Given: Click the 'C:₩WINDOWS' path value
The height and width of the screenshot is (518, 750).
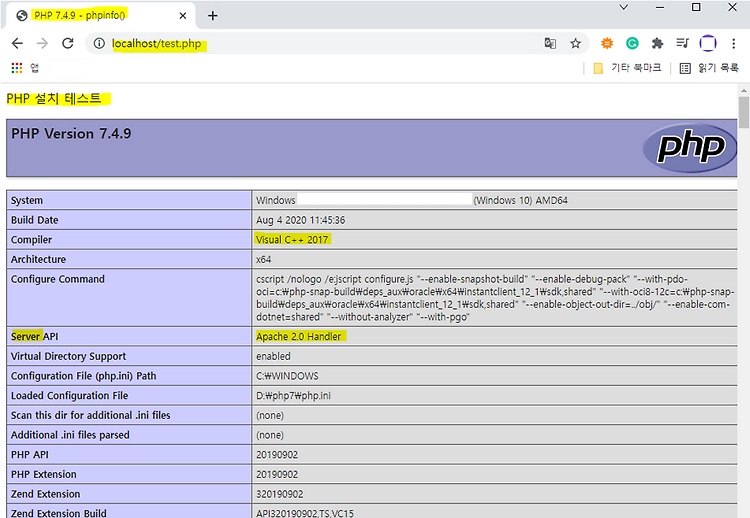Looking at the screenshot, I should pos(287,376).
